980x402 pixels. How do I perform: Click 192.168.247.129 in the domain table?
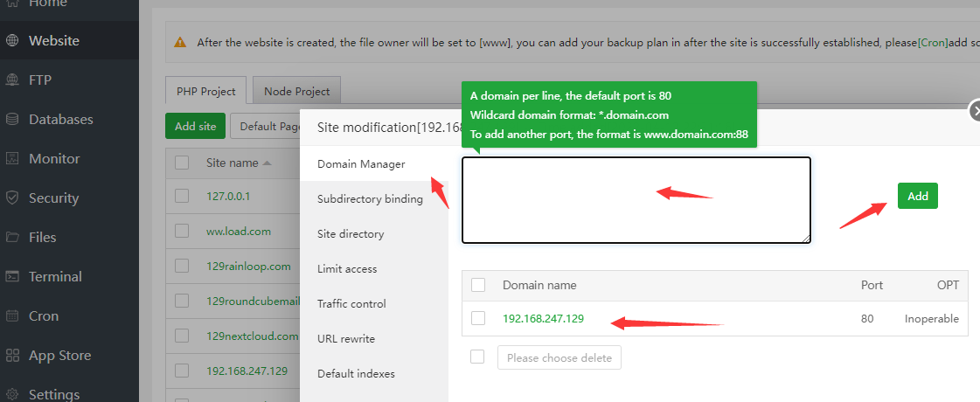click(543, 318)
